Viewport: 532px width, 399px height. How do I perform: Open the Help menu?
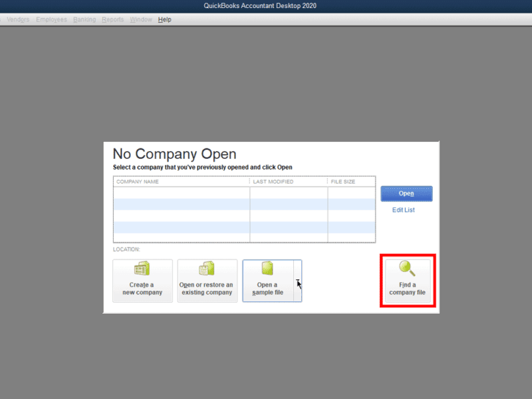(164, 20)
